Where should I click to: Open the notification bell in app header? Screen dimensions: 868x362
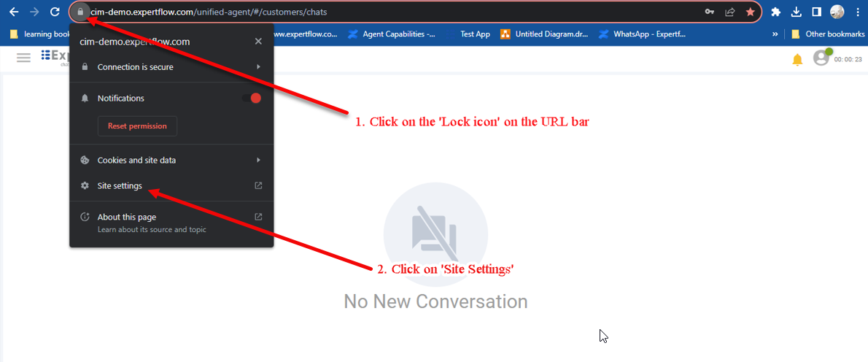pyautogui.click(x=797, y=59)
